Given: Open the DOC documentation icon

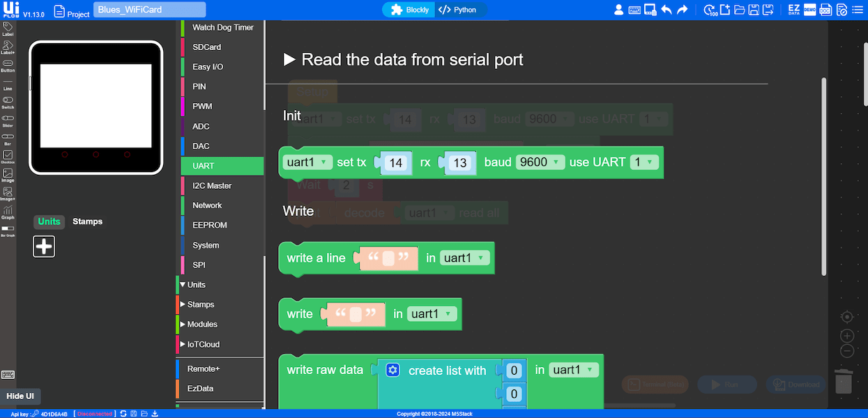Looking at the screenshot, I should (x=825, y=10).
